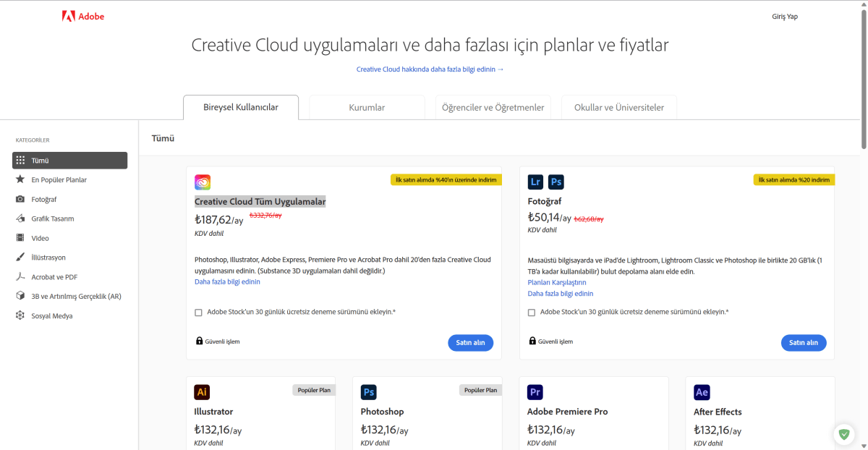Click the Photoshop card title
The image size is (868, 450).
tap(382, 412)
